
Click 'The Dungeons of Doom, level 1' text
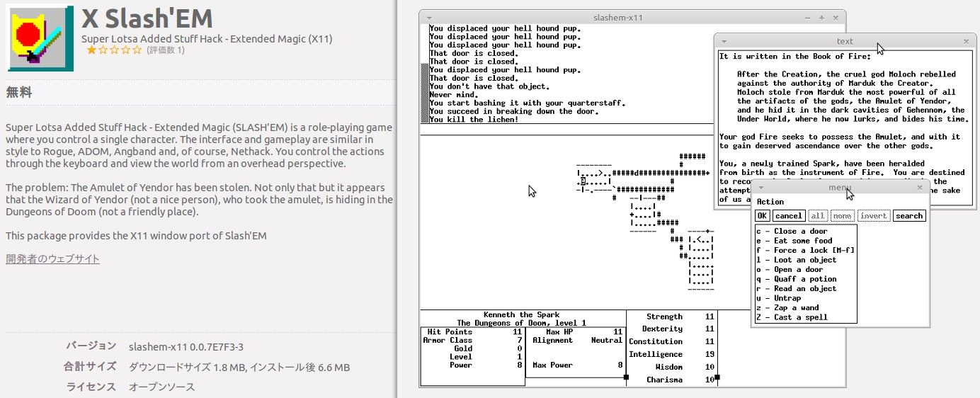(522, 323)
